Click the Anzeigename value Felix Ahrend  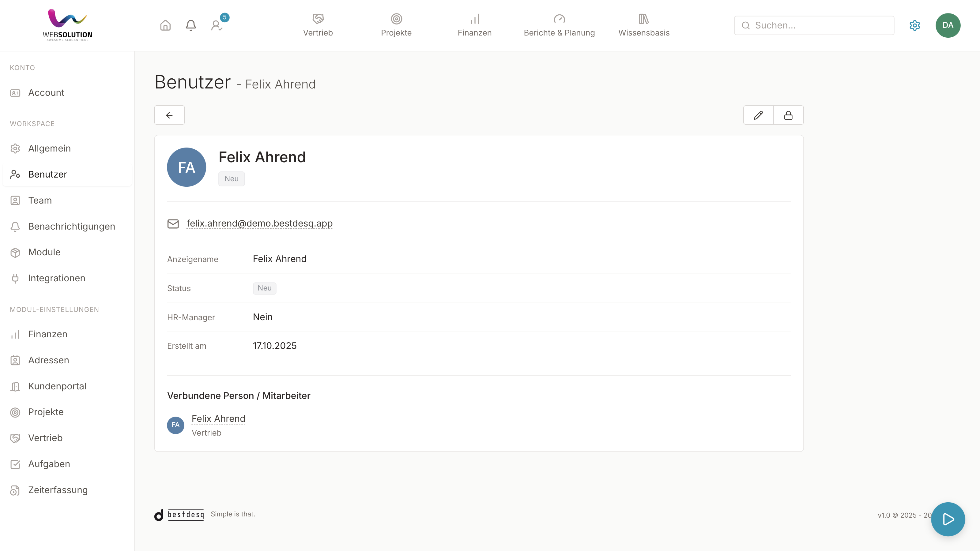click(x=280, y=259)
